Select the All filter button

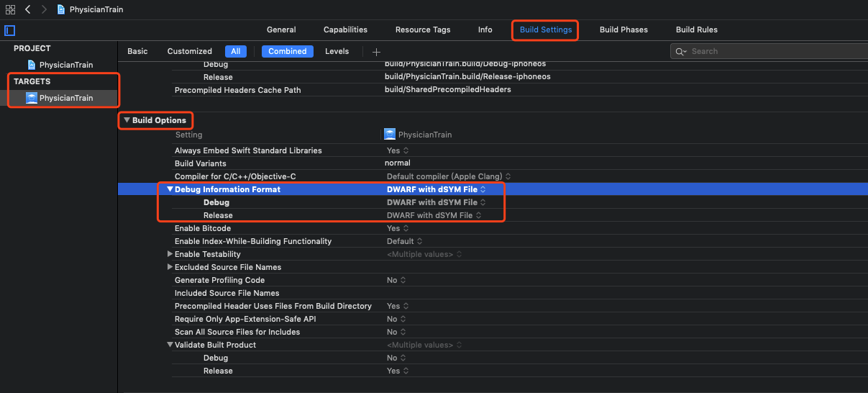(x=236, y=51)
